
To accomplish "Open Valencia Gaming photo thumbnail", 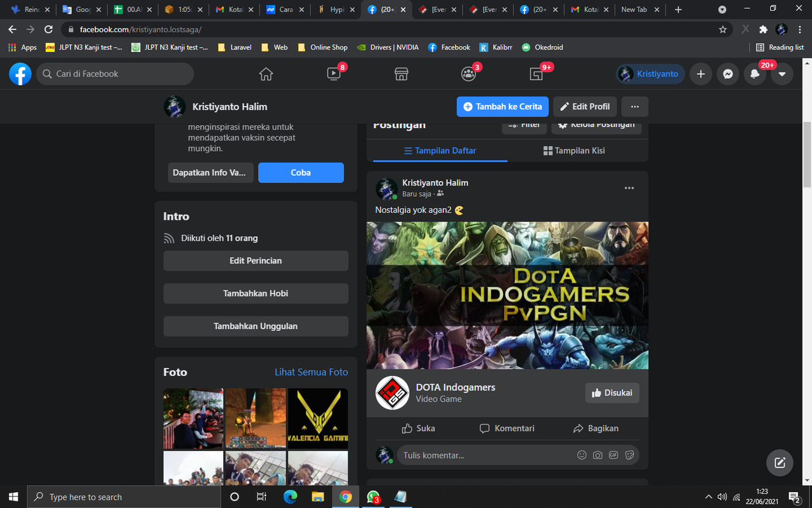I will tap(318, 418).
